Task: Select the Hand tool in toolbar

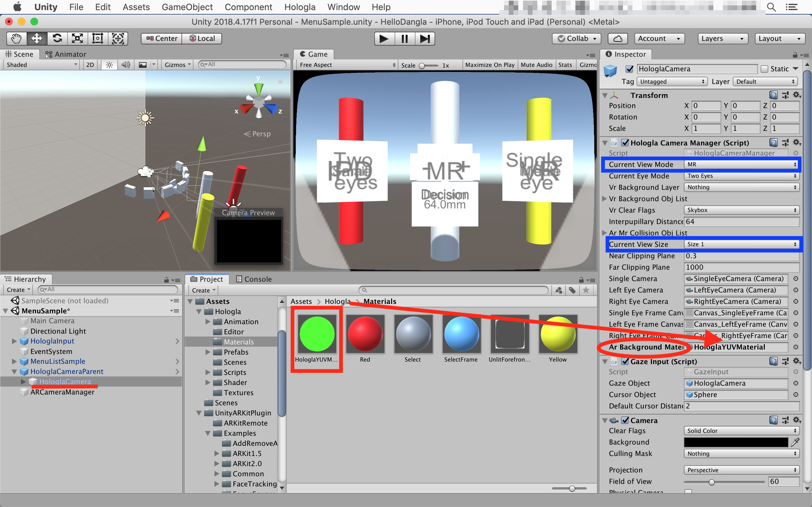Action: [16, 39]
